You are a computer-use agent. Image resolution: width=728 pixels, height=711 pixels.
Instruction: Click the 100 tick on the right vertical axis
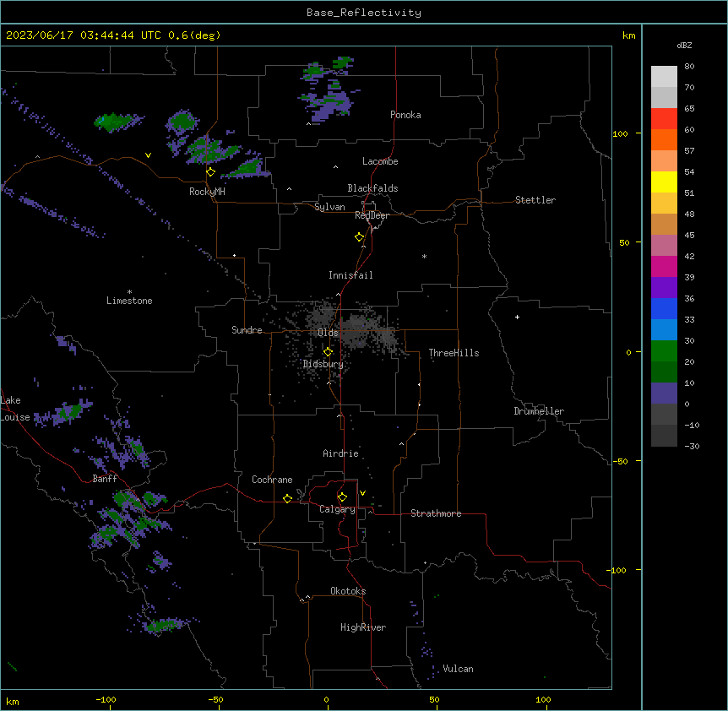click(620, 133)
